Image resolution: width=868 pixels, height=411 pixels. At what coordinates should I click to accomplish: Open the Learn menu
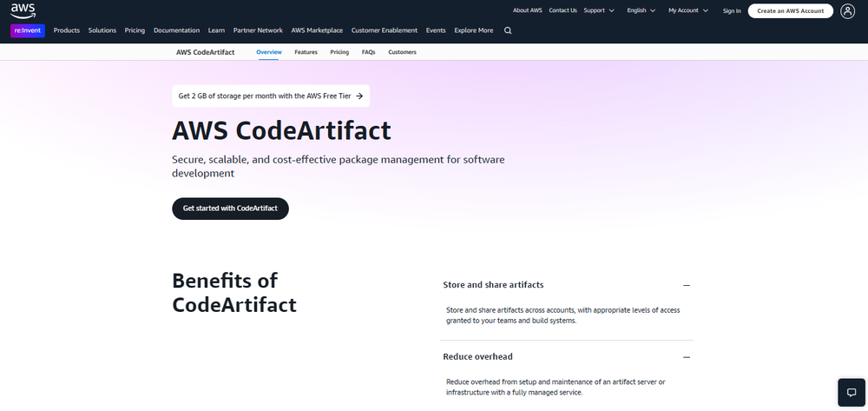[x=216, y=30]
